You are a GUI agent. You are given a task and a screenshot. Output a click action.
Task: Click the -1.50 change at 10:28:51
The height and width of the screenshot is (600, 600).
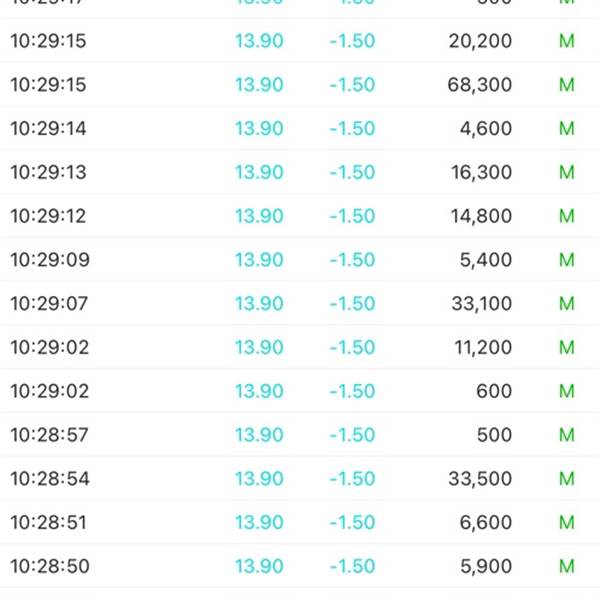coord(352,522)
